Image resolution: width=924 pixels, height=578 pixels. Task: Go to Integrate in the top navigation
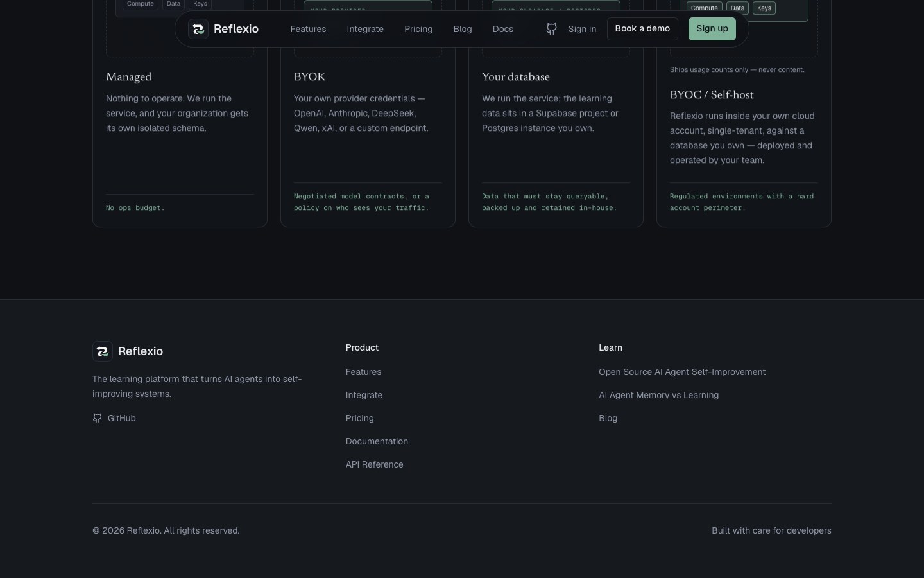[x=365, y=29]
